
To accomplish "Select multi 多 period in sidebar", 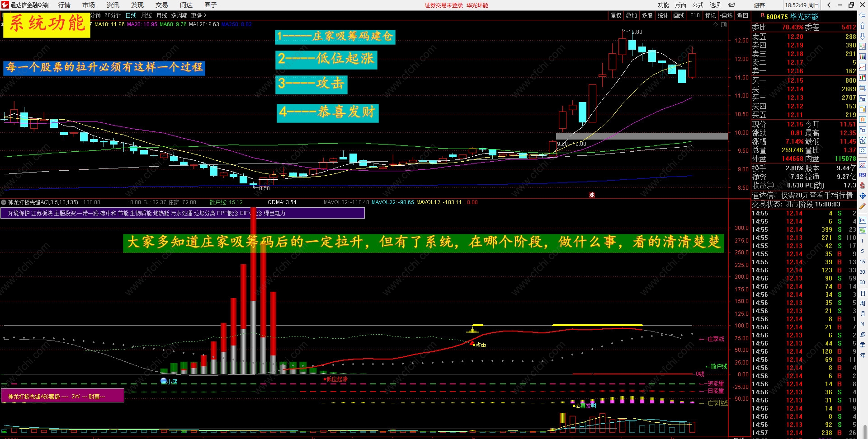I will pos(862,334).
